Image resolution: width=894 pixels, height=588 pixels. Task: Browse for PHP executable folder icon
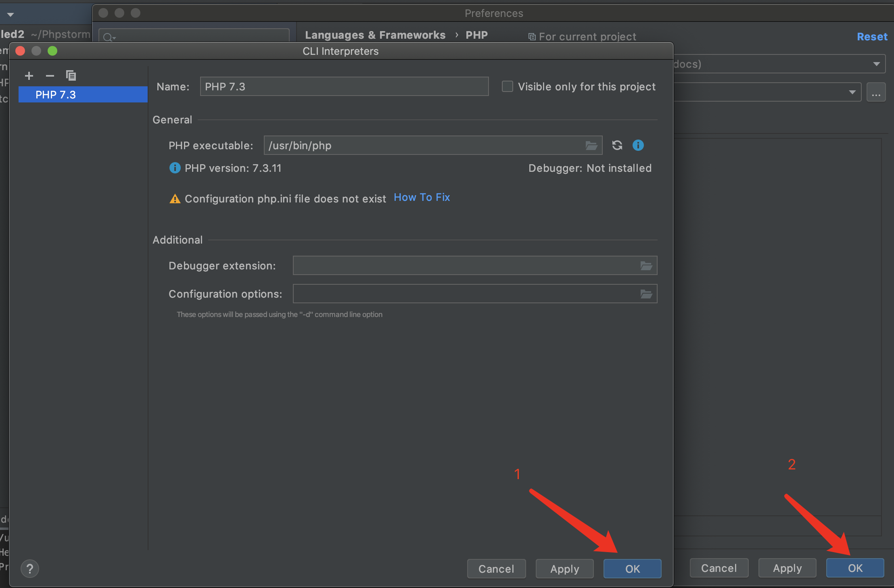(x=591, y=146)
